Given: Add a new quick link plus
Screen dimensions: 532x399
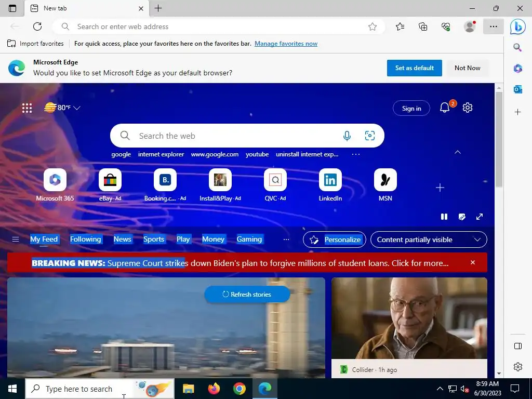Looking at the screenshot, I should pyautogui.click(x=440, y=188).
